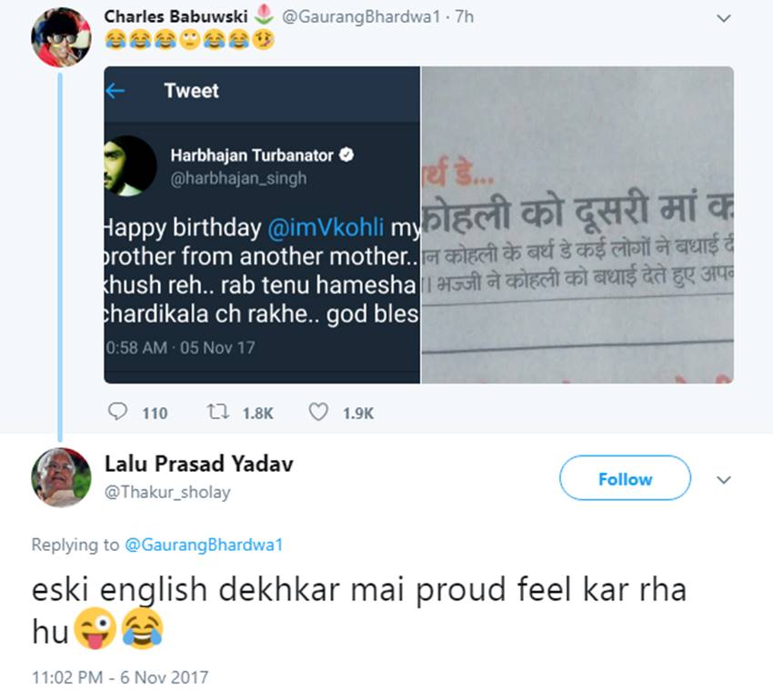Click the 1.8K retweet count
Image resolution: width=773 pixels, height=700 pixels.
click(x=258, y=413)
